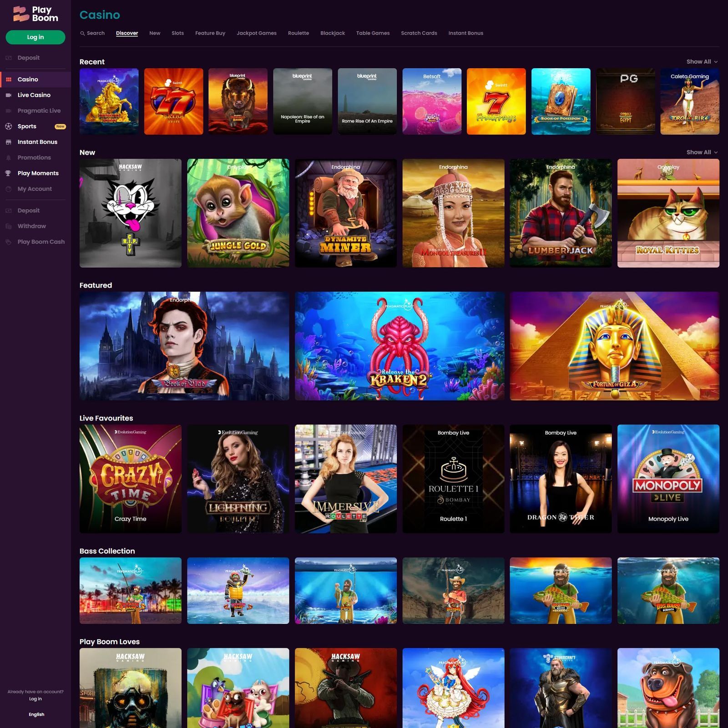Click the Promotions bell icon
The width and height of the screenshot is (728, 728).
tap(9, 158)
